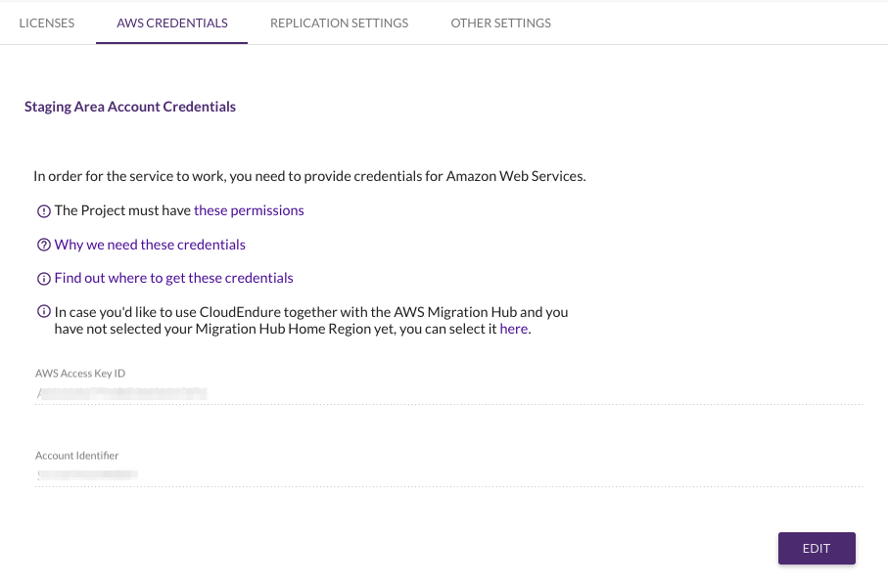Image resolution: width=888 pixels, height=588 pixels.
Task: Click the Account Identifier field label
Action: pyautogui.click(x=76, y=455)
